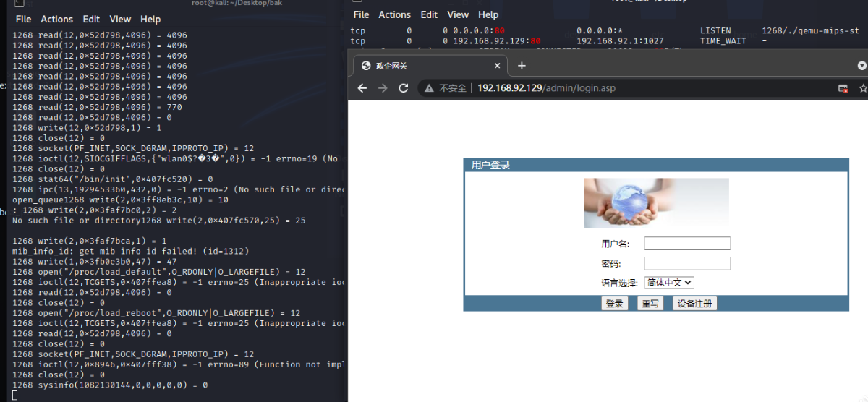The height and width of the screenshot is (402, 868).
Task: Click the 密码: label
Action: [x=611, y=264]
